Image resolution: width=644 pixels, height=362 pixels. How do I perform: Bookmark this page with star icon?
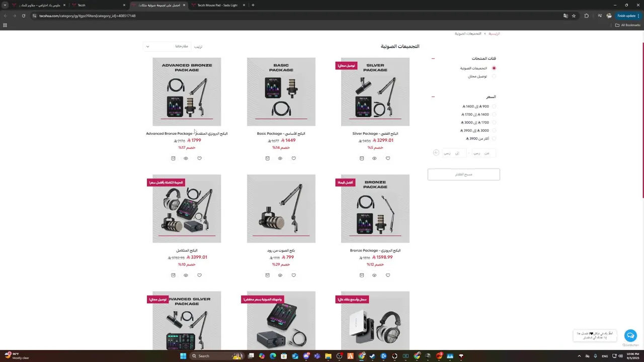click(x=574, y=16)
